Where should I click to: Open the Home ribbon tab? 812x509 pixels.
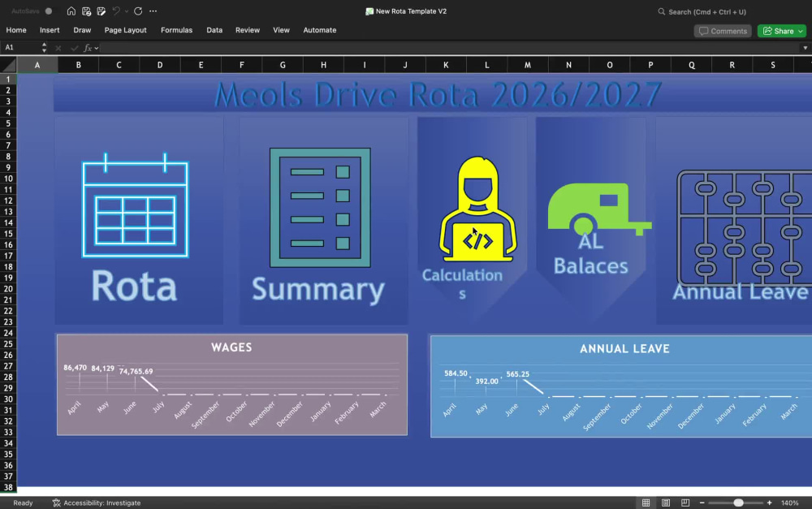(x=16, y=30)
